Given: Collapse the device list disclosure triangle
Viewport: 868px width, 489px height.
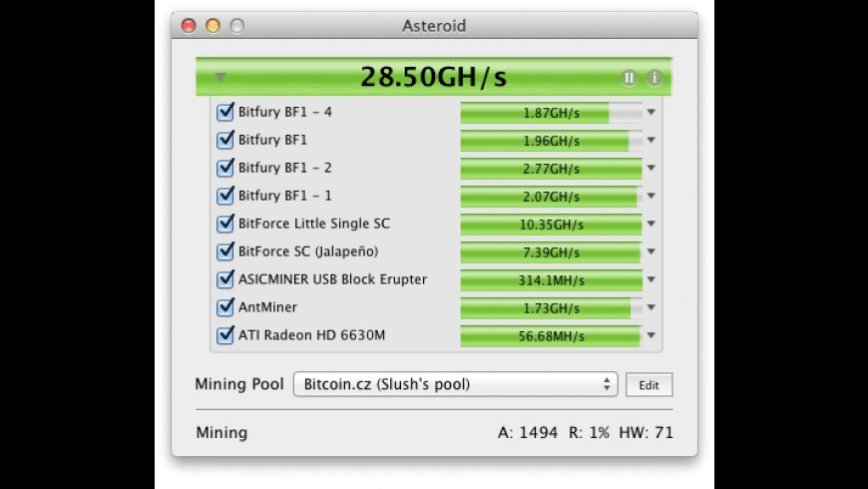Looking at the screenshot, I should 220,77.
